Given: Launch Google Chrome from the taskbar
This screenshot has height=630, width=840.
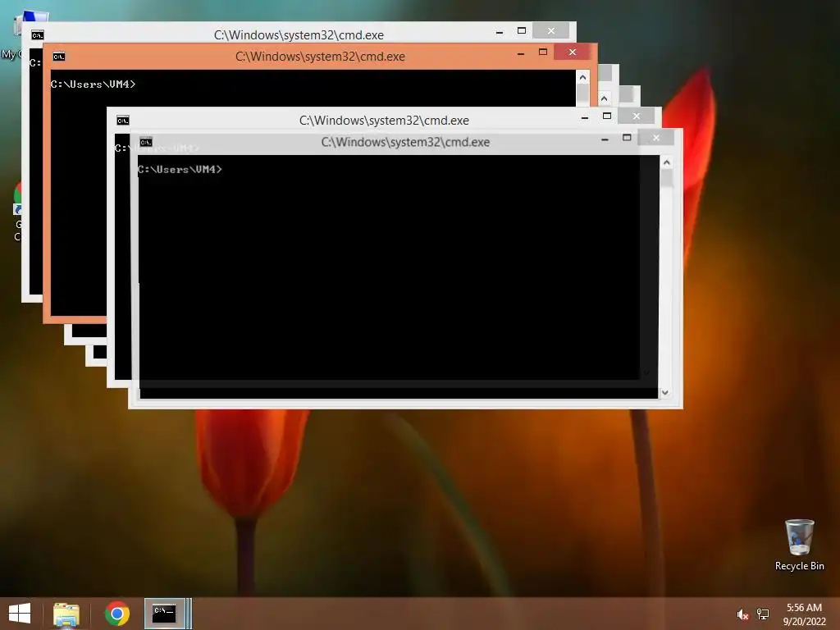Looking at the screenshot, I should 116,614.
